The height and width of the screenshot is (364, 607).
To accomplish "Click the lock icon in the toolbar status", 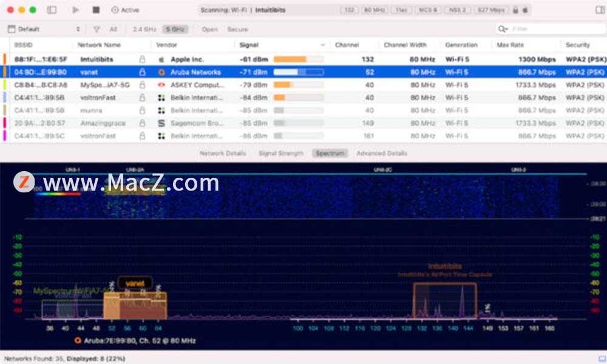I will (x=515, y=10).
